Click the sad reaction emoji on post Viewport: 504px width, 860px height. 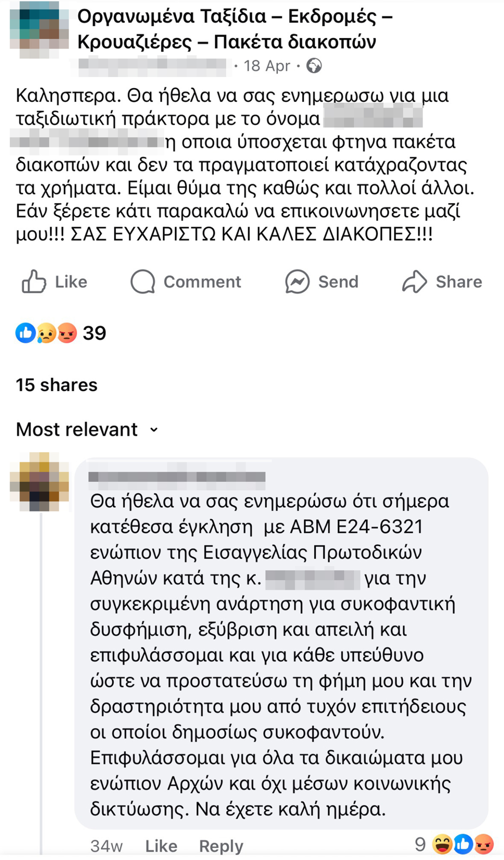click(46, 333)
